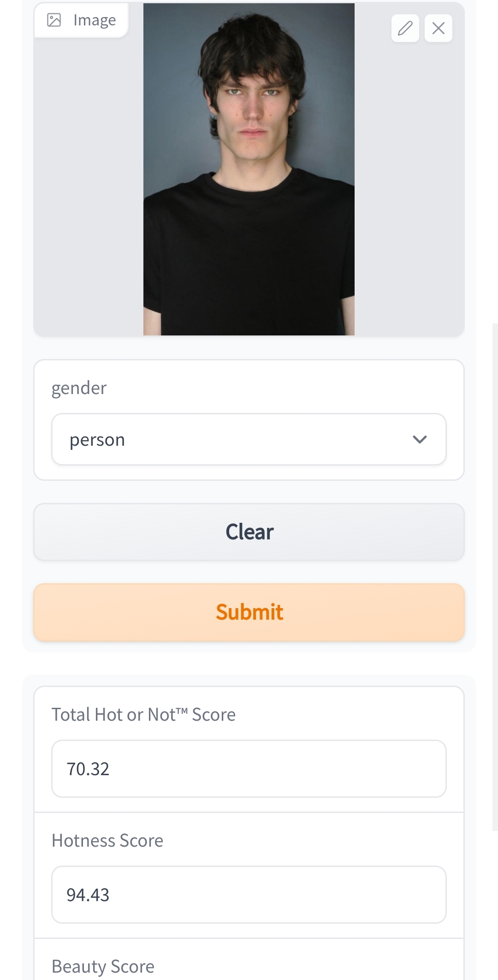Expand the gender dropdown chevron

tap(420, 439)
